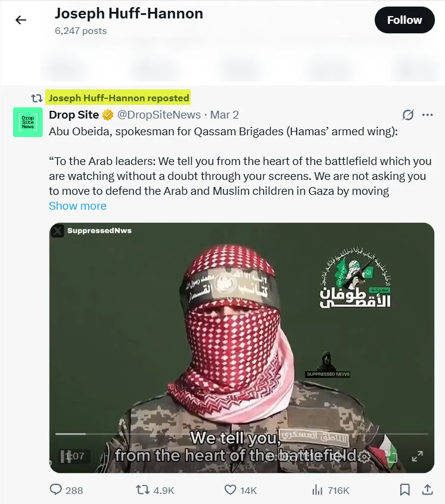Open the post's three-dot more menu

tap(427, 115)
